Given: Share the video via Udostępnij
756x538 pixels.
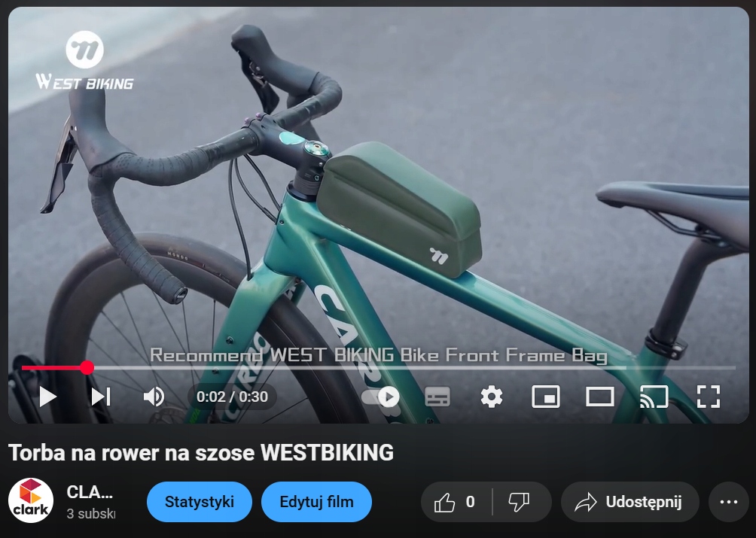Looking at the screenshot, I should (629, 502).
